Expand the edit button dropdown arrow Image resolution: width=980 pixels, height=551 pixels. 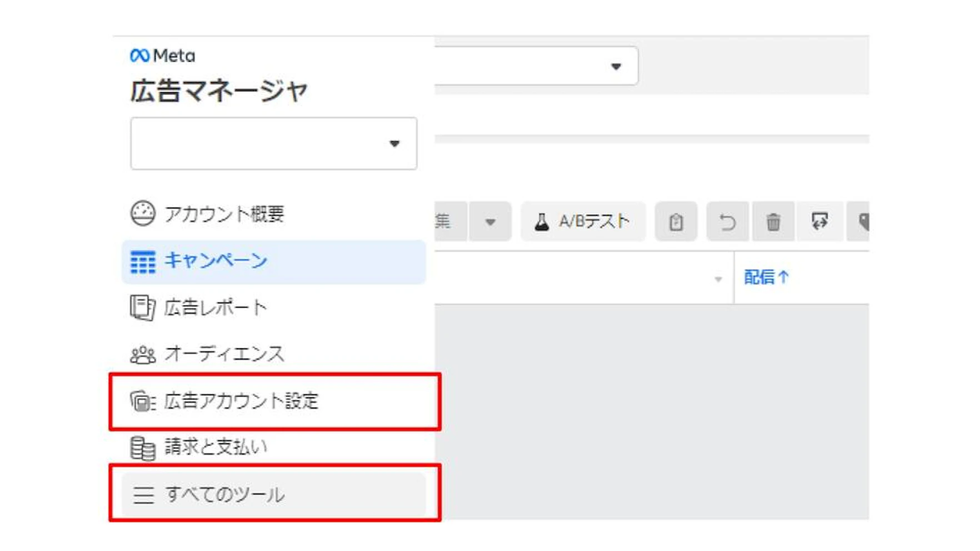(490, 222)
